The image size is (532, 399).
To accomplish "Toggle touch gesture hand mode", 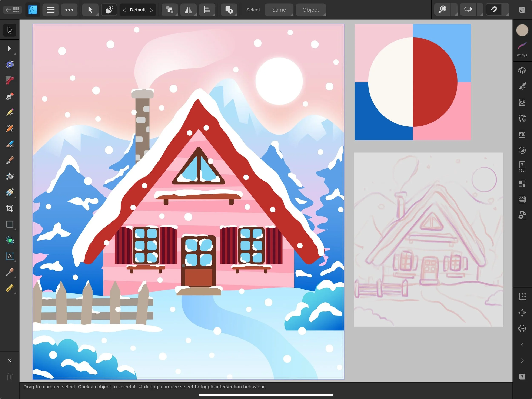I will [x=109, y=10].
